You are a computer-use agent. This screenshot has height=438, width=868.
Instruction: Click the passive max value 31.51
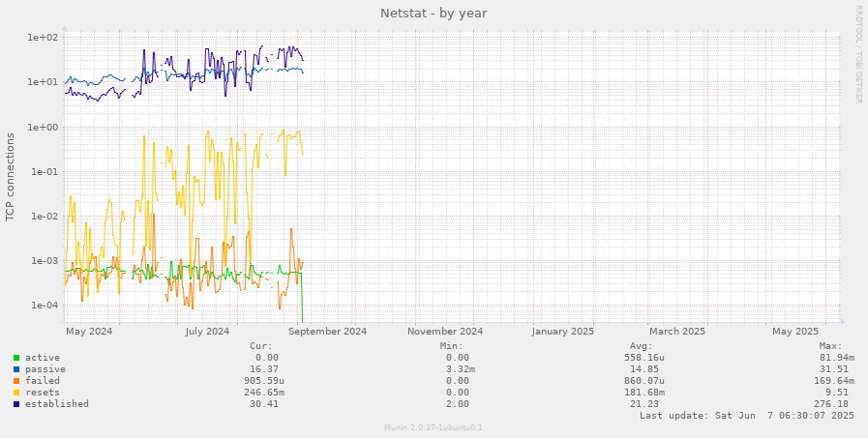point(834,369)
